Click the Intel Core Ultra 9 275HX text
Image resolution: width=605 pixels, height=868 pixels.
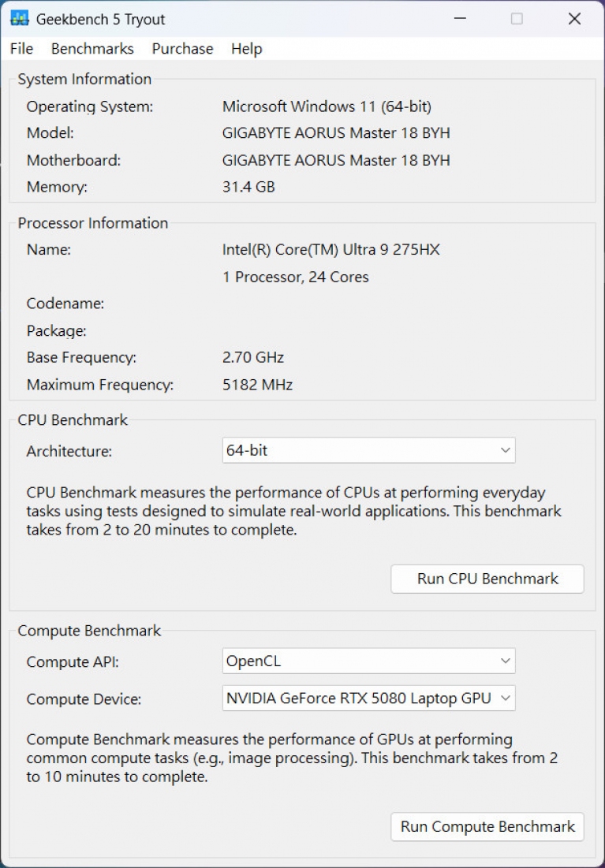(331, 250)
